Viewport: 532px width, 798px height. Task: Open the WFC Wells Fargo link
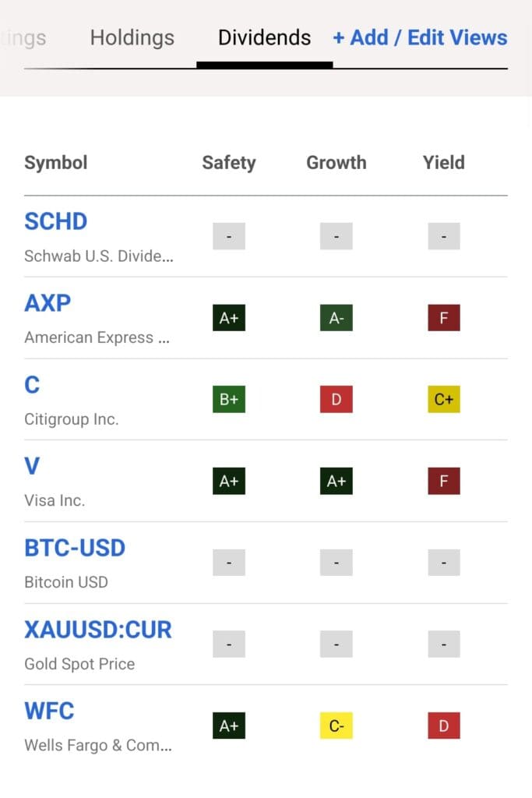50,711
